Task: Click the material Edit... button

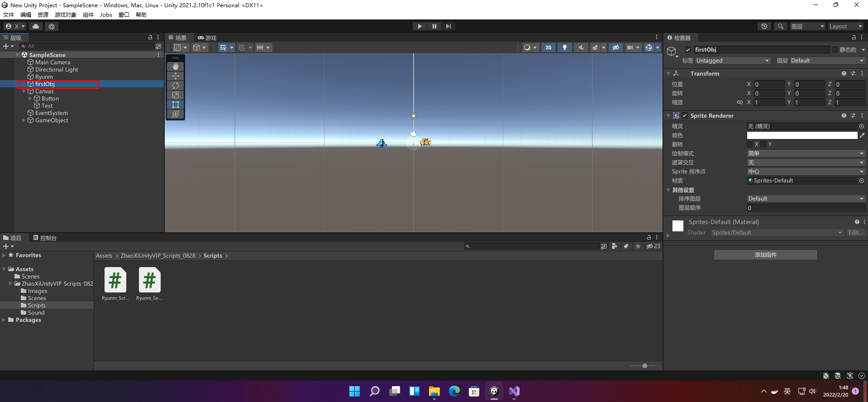Action: [x=855, y=233]
